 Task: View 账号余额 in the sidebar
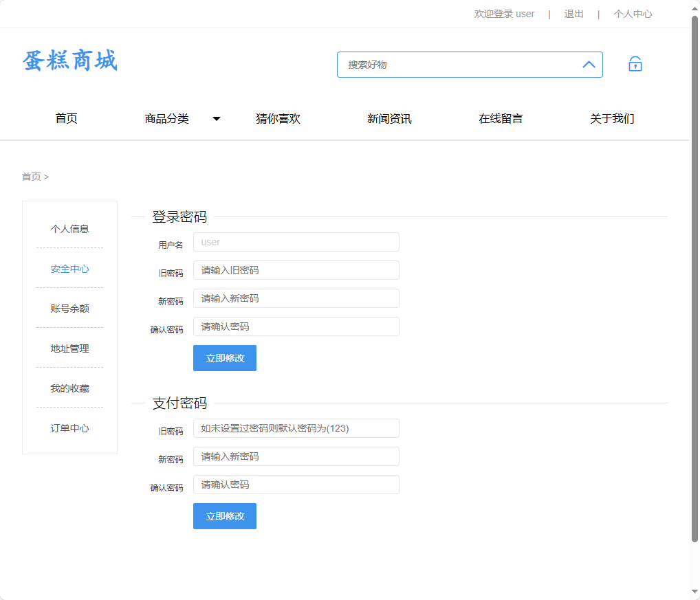pyautogui.click(x=69, y=309)
